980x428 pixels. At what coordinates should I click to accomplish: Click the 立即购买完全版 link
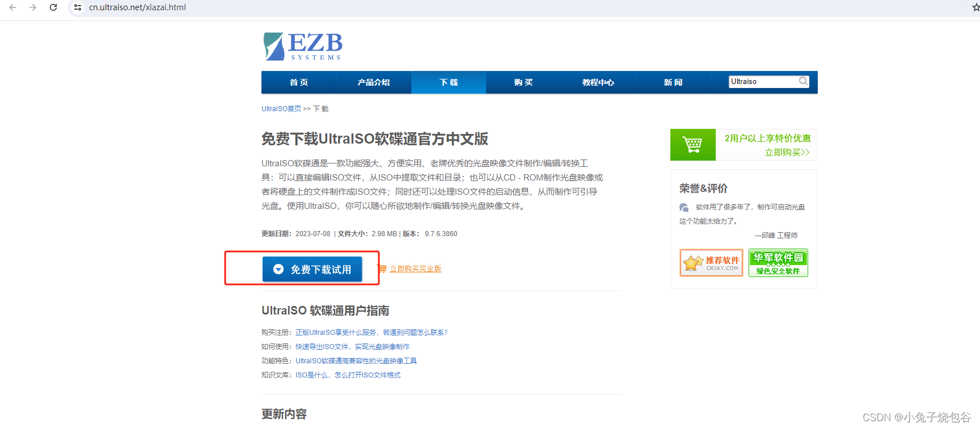tap(415, 269)
